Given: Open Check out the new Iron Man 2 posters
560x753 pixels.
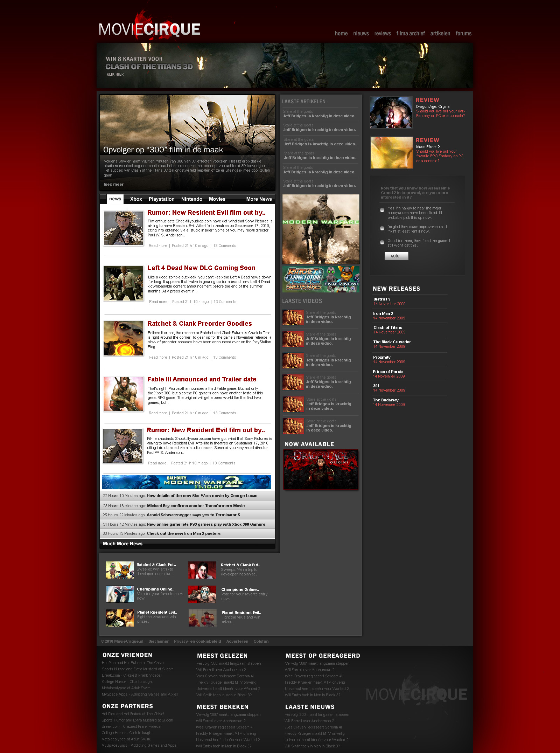Looking at the screenshot, I should 183,533.
